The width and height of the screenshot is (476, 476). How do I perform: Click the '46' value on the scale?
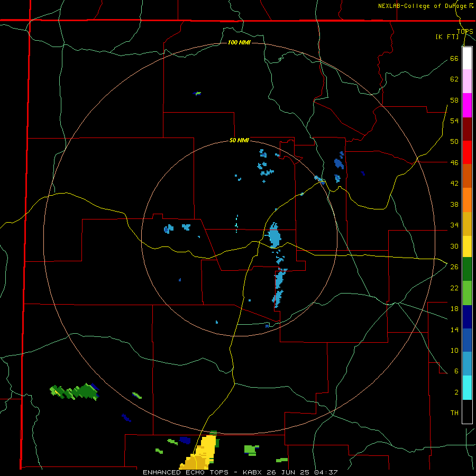pos(454,163)
